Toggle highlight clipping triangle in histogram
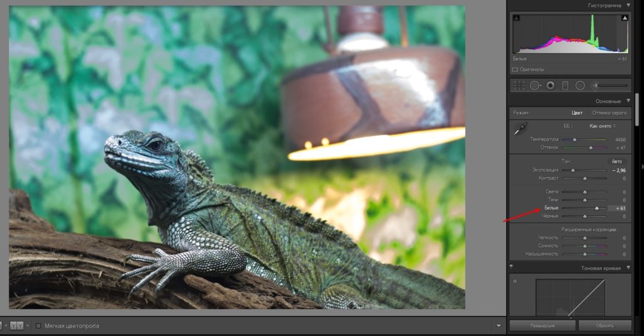The width and height of the screenshot is (644, 336). coord(625,19)
